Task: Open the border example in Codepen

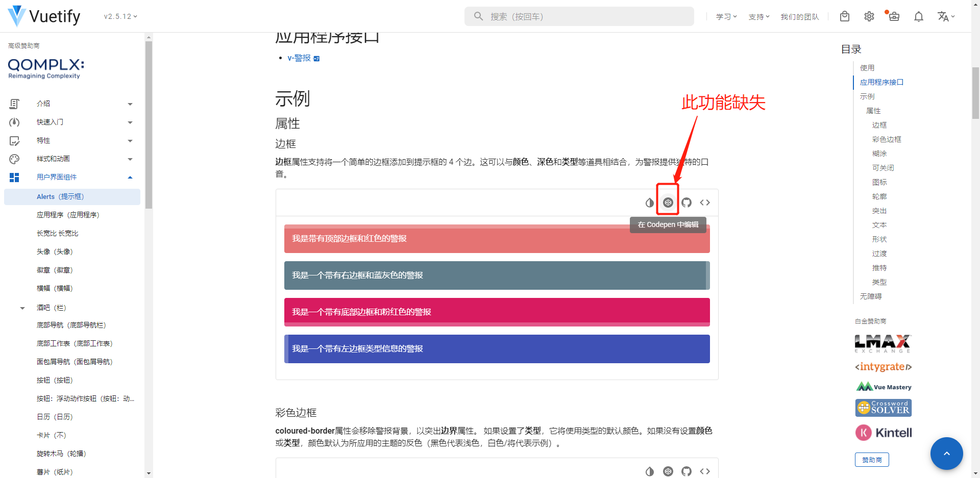Action: coord(668,202)
